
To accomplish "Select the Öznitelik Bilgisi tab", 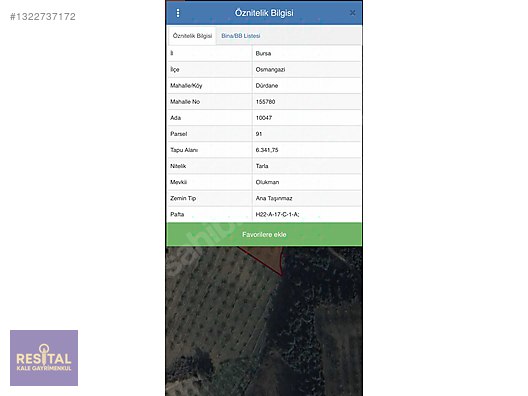I will tap(192, 36).
